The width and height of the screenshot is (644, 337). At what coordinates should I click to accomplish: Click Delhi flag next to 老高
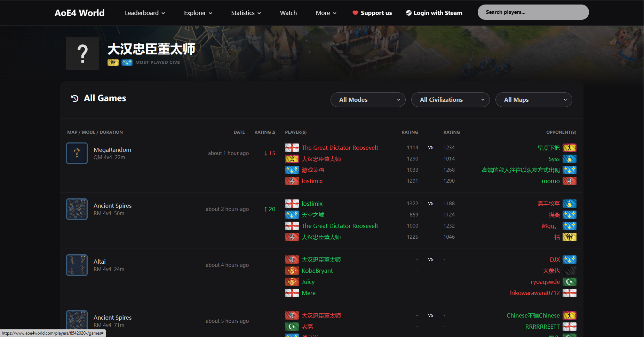(292, 327)
